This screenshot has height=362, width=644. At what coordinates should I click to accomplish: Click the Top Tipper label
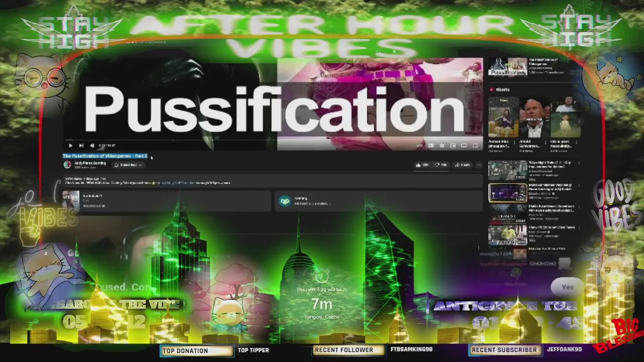click(254, 350)
